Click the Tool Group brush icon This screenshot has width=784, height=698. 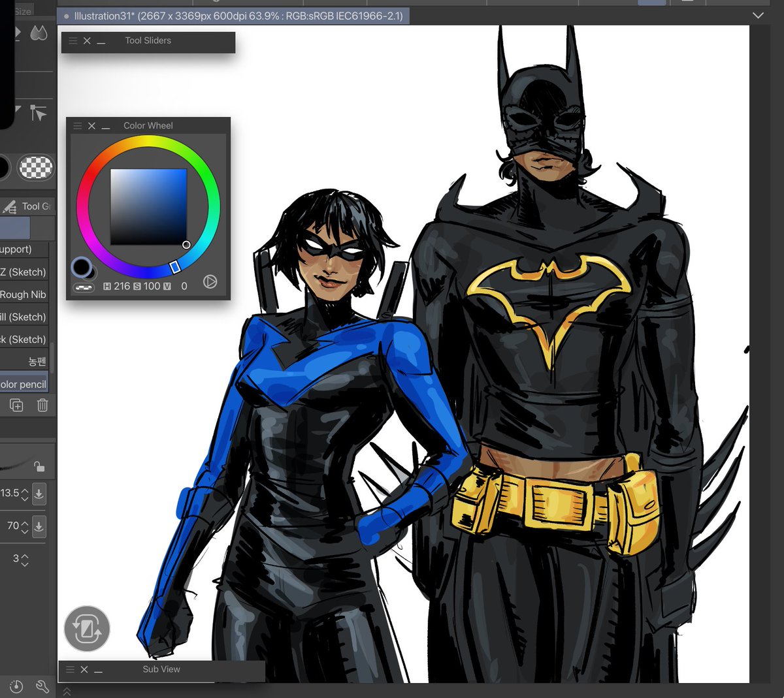(9, 207)
